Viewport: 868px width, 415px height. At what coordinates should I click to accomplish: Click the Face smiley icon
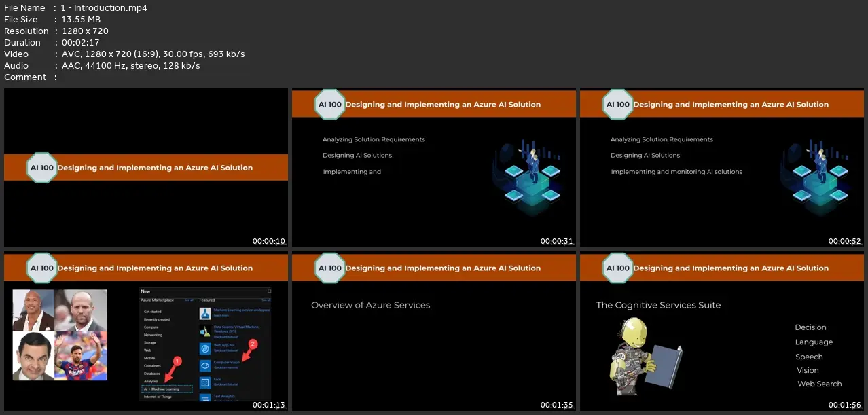pyautogui.click(x=205, y=382)
